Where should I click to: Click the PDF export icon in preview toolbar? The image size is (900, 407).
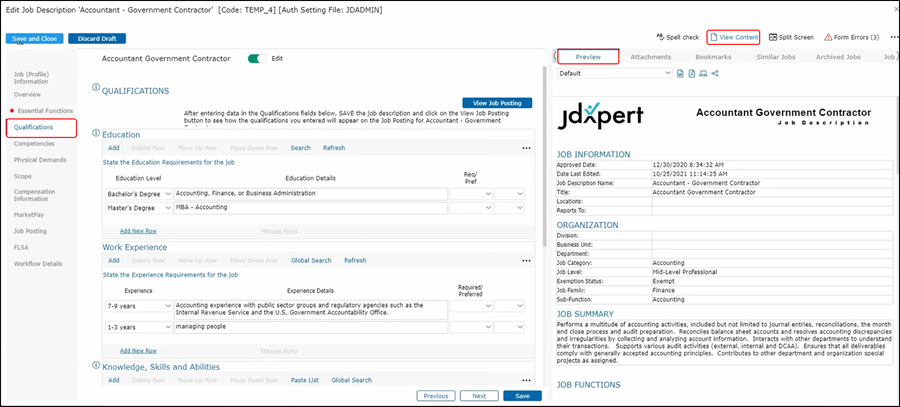tap(692, 74)
